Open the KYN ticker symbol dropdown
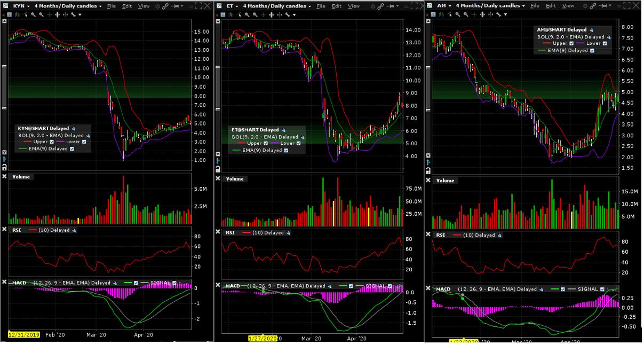644x344 pixels. point(28,6)
